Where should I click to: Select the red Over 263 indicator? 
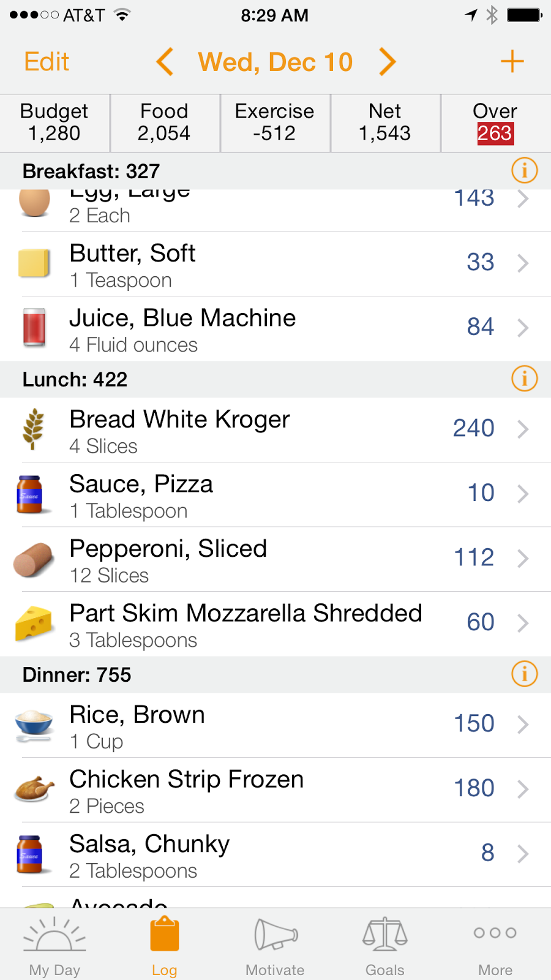coord(495,133)
